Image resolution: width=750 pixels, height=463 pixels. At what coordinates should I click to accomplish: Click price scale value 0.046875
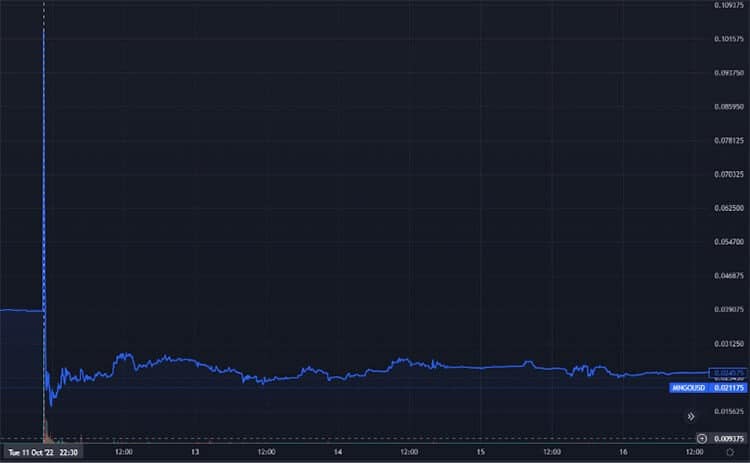click(x=729, y=276)
